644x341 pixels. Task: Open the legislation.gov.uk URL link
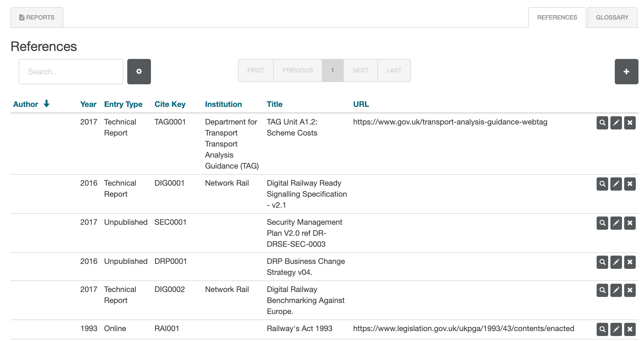(x=463, y=329)
